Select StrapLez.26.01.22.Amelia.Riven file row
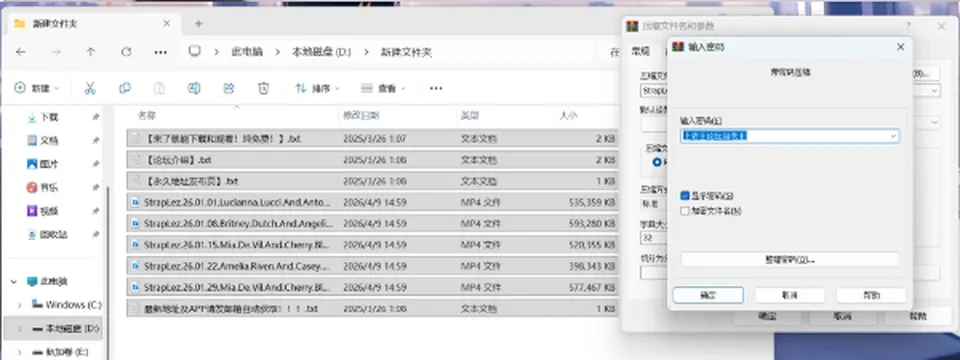 tap(372, 266)
